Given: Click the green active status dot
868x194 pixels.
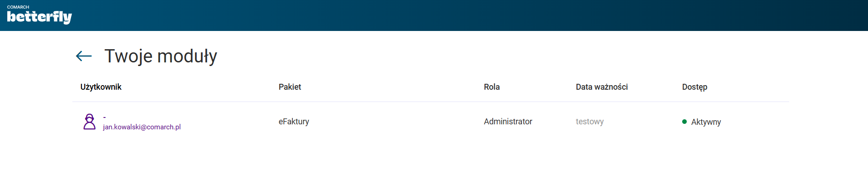Looking at the screenshot, I should click(x=684, y=122).
